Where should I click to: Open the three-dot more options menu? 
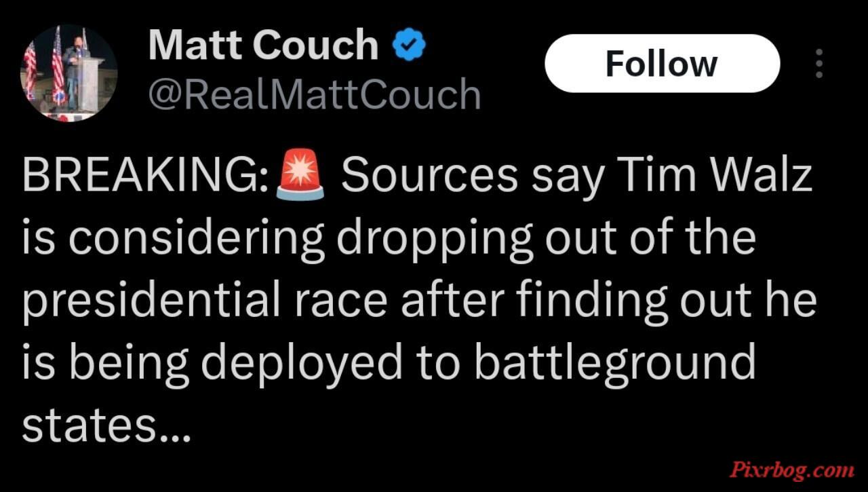[819, 63]
